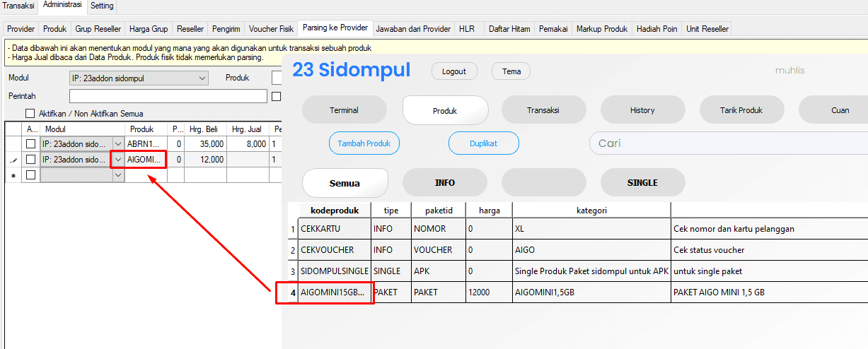868x349 pixels.
Task: Select the 35,000 Hrg. Beli cell
Action: pos(206,143)
